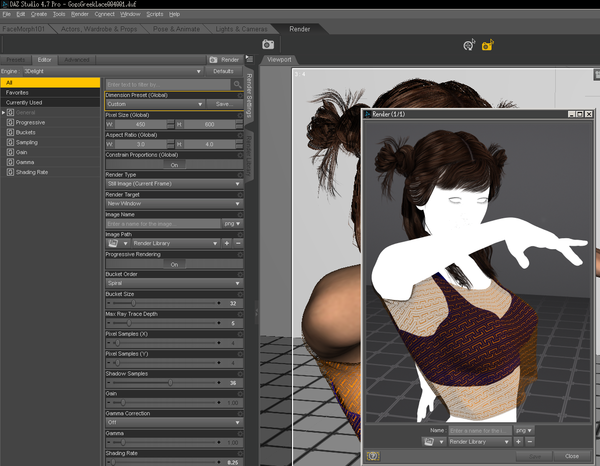
Task: Click the Gain category icon
Action: [10, 152]
